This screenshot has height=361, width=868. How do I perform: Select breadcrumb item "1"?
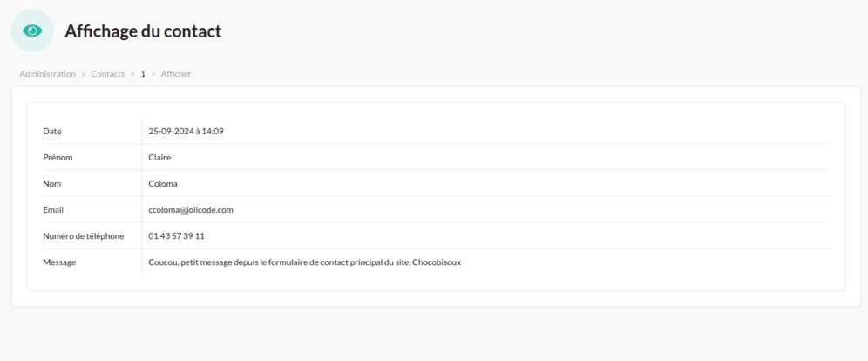pyautogui.click(x=143, y=74)
